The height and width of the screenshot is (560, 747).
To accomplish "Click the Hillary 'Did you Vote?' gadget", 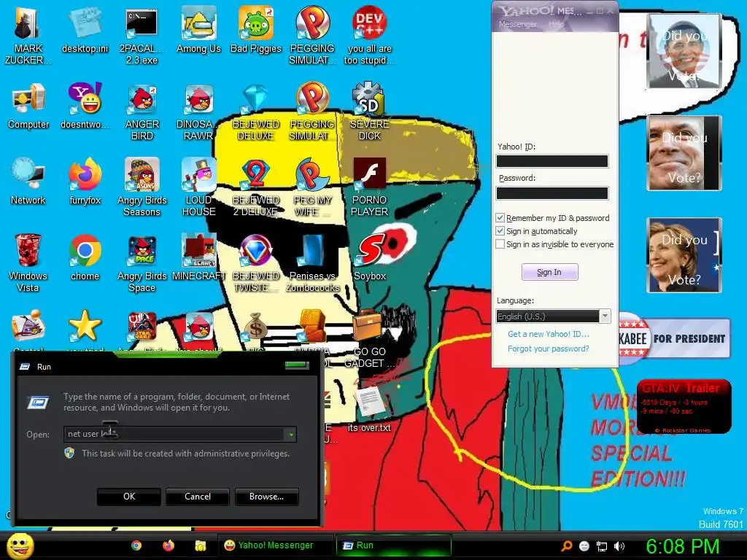I will point(684,255).
